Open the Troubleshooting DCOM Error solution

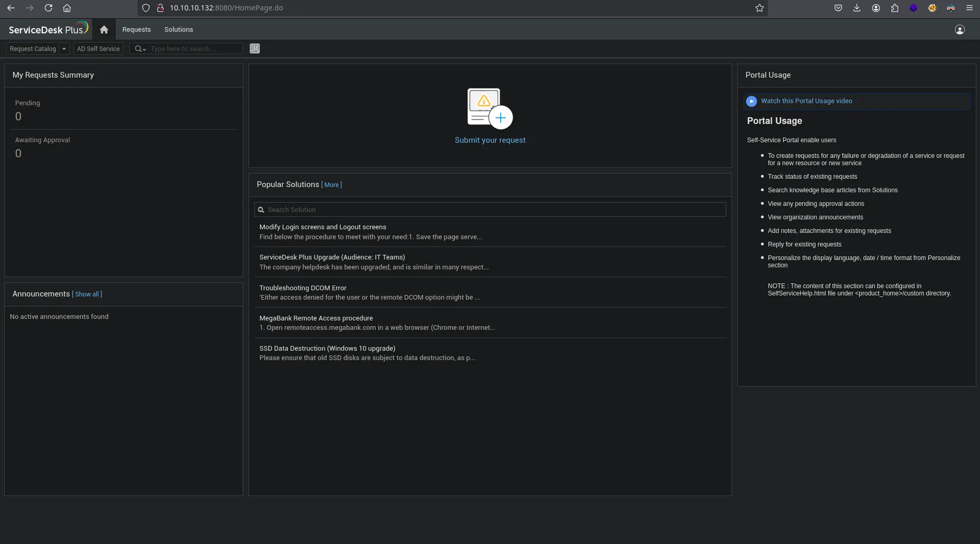pyautogui.click(x=303, y=288)
